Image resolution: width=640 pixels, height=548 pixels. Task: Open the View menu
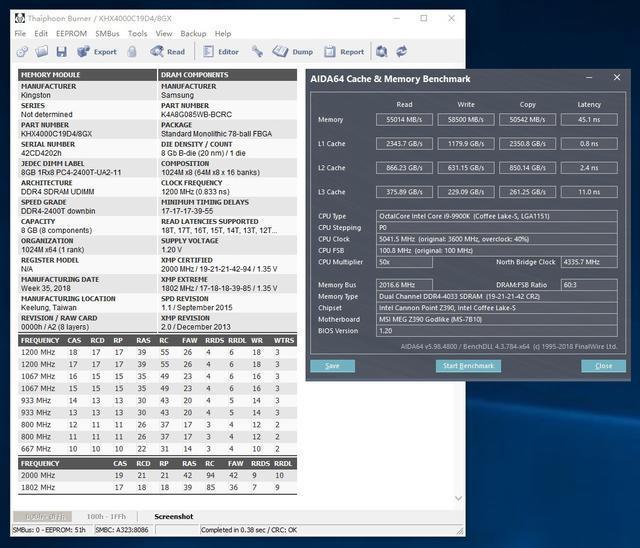pyautogui.click(x=164, y=33)
